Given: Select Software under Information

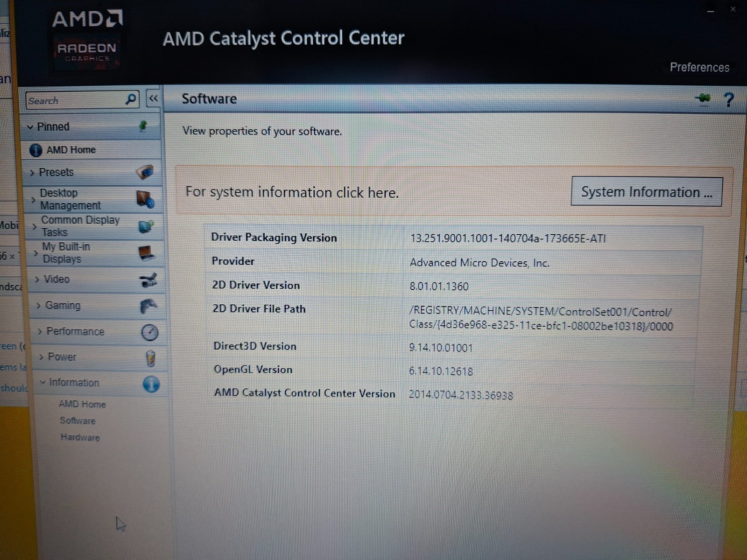Looking at the screenshot, I should [x=78, y=420].
